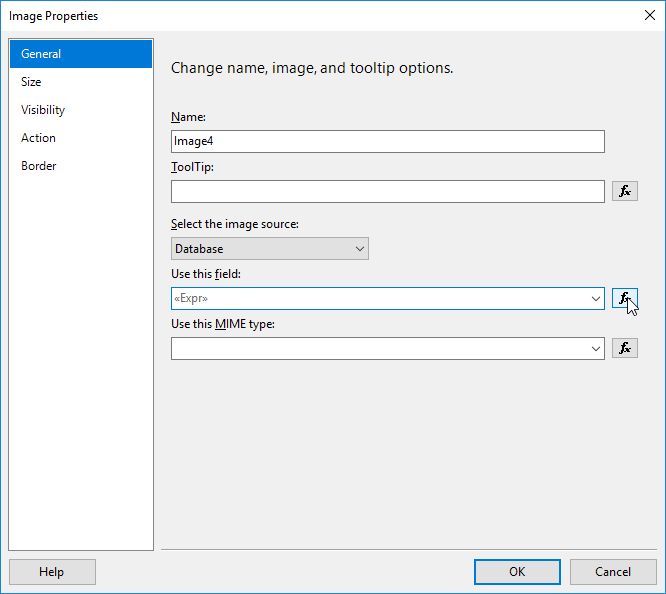666x594 pixels.
Task: Select the General page
Action: (80, 54)
